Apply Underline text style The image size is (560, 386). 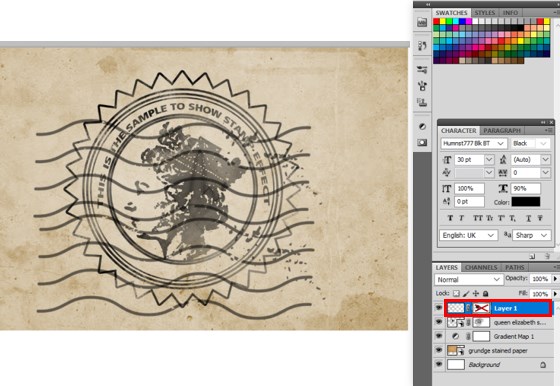tap(528, 218)
